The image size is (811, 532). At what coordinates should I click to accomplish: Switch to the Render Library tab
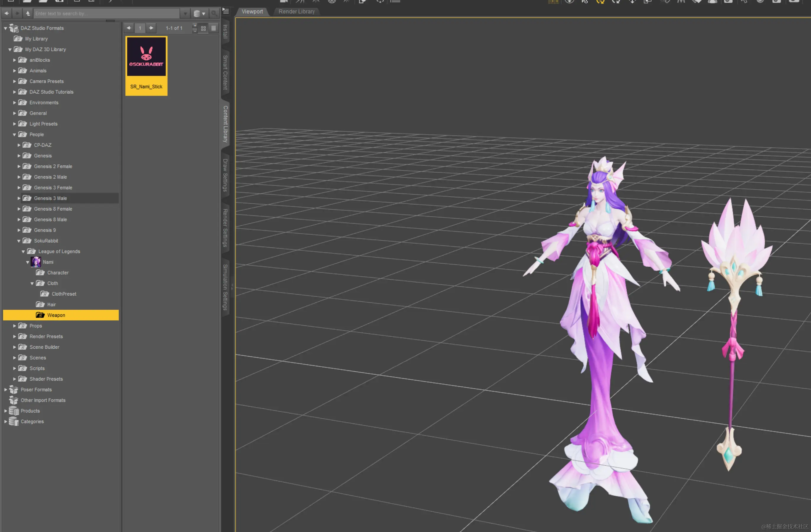(x=296, y=12)
